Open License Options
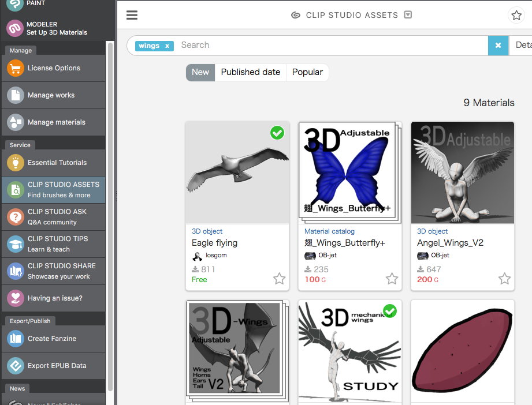This screenshot has width=532, height=405. point(54,68)
